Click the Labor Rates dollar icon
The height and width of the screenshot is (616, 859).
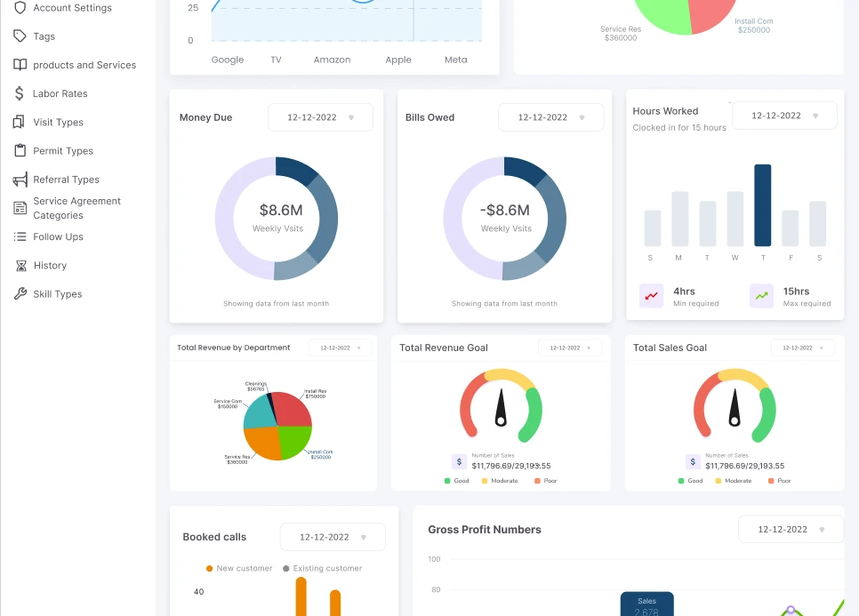point(20,93)
